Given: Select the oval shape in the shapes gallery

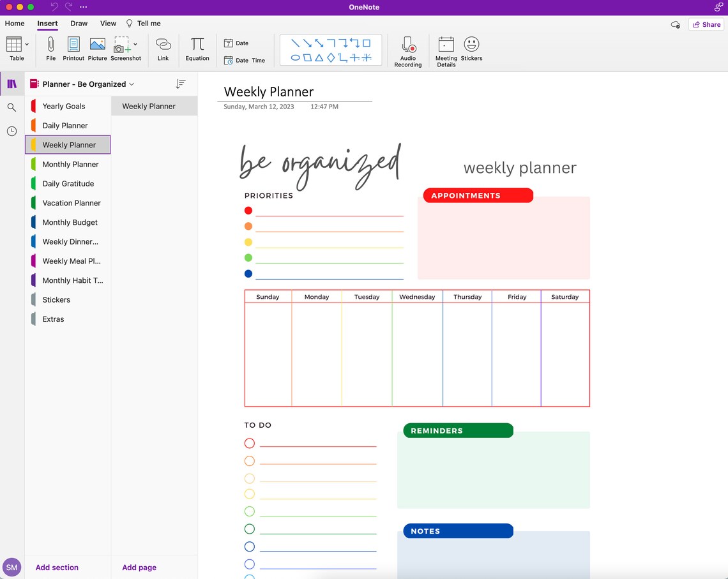Looking at the screenshot, I should click(x=296, y=57).
